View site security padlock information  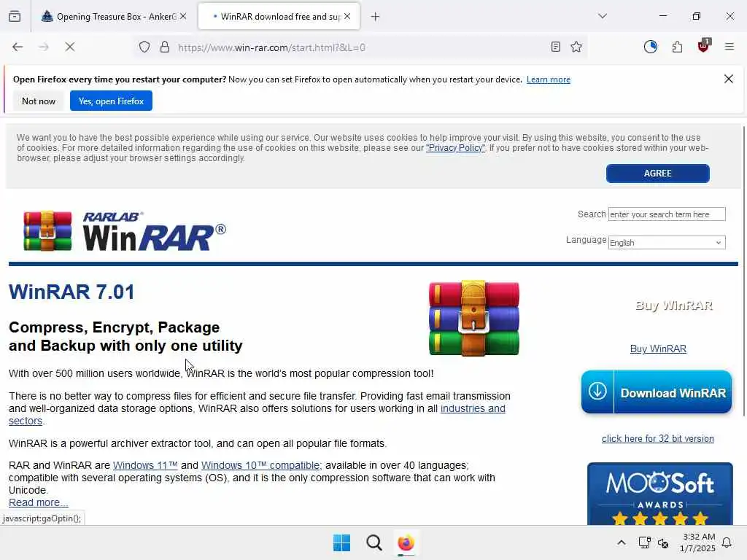165,47
